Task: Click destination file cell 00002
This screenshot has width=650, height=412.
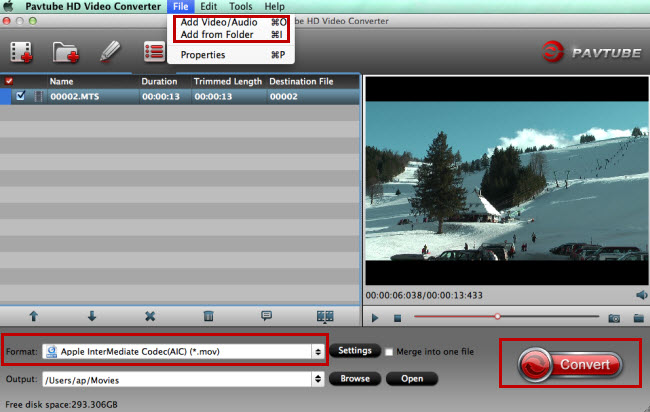Action: (284, 97)
